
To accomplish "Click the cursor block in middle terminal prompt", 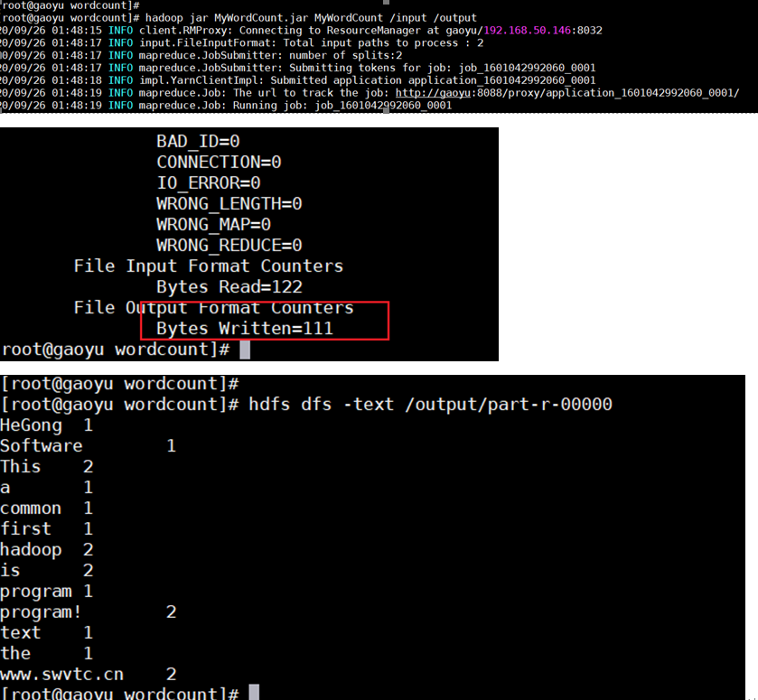I will point(245,350).
